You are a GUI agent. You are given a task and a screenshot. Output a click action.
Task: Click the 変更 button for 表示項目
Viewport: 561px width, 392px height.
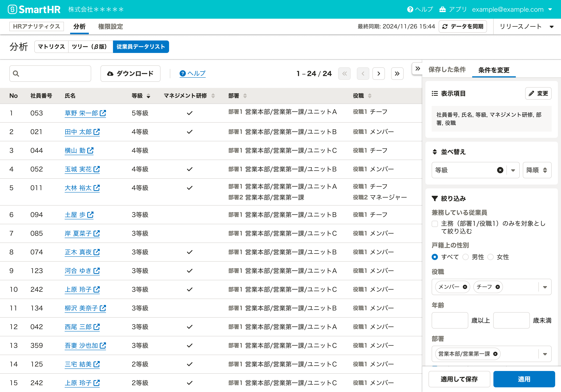tap(538, 93)
